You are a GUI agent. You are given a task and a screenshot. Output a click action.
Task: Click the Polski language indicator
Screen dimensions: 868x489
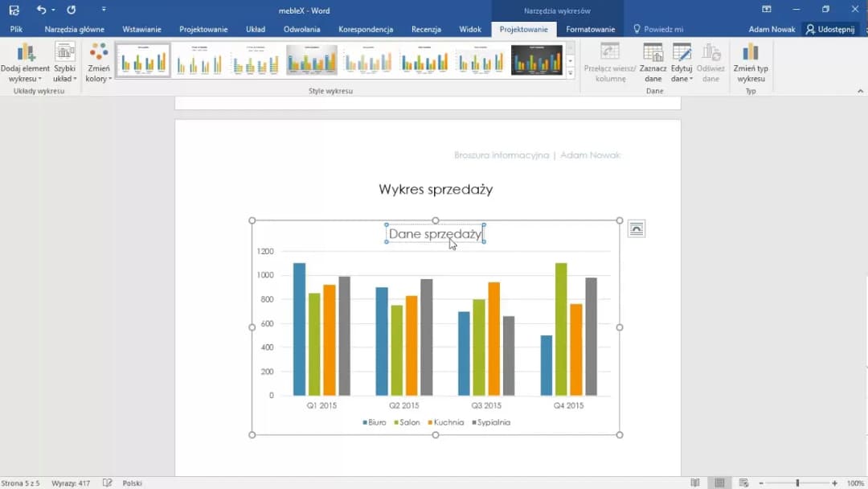point(132,483)
